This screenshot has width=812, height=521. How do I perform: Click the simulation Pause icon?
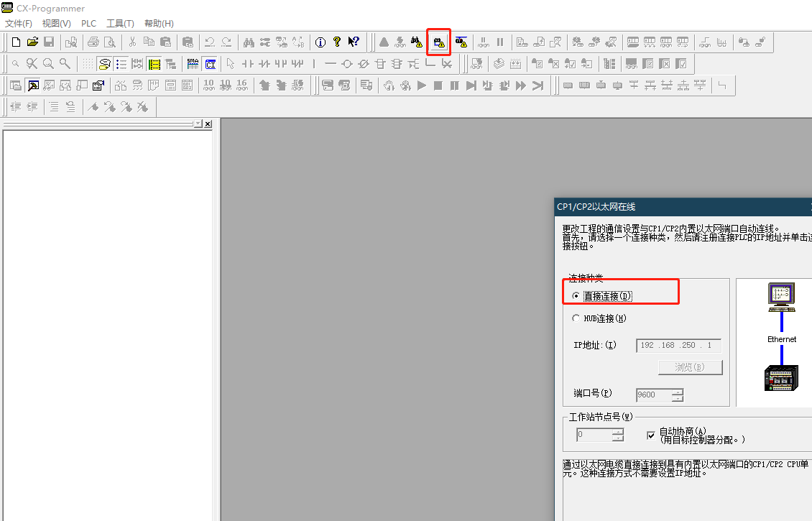(455, 86)
